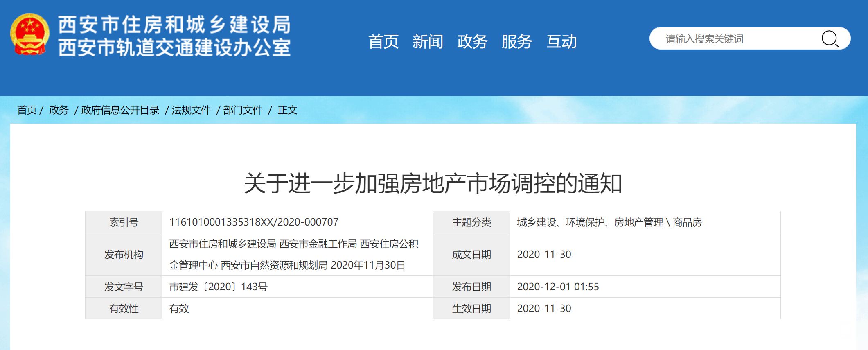Click the article title 关于进一步加强房地产市场调控的通知
The height and width of the screenshot is (350, 868).
click(x=433, y=183)
